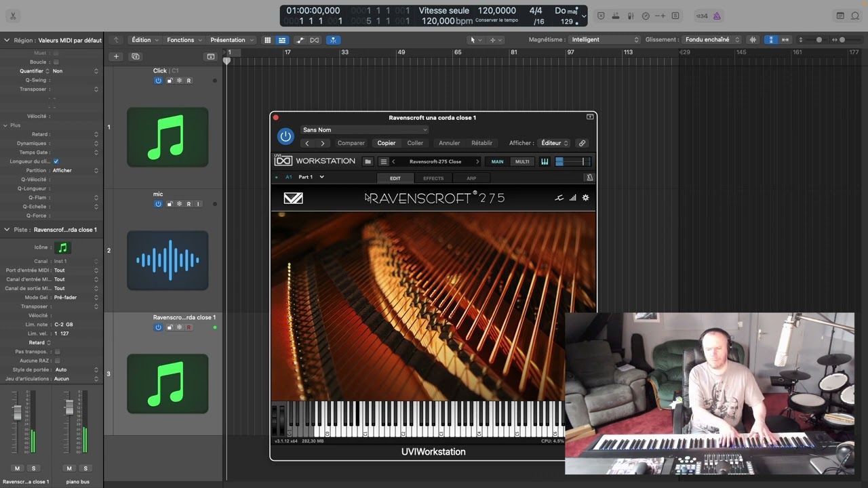Collapse the Plus section triangle
The width and height of the screenshot is (868, 488).
pos(6,125)
